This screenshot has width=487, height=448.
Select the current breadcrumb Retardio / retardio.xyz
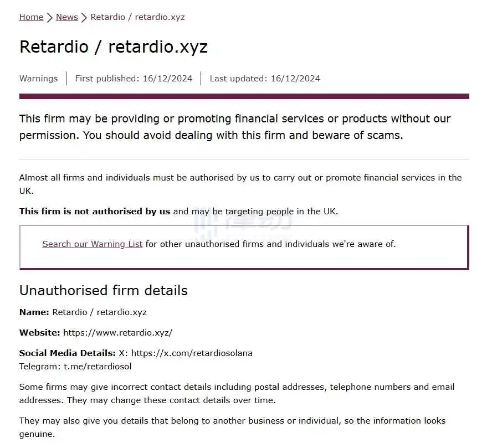point(137,17)
